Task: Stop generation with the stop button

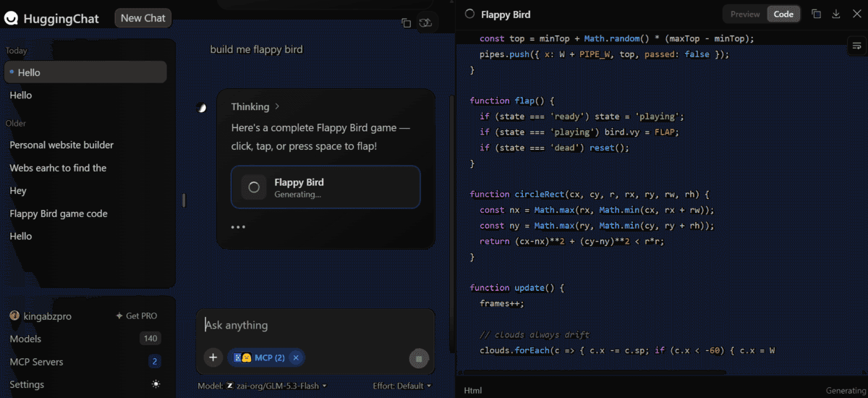Action: [x=420, y=358]
